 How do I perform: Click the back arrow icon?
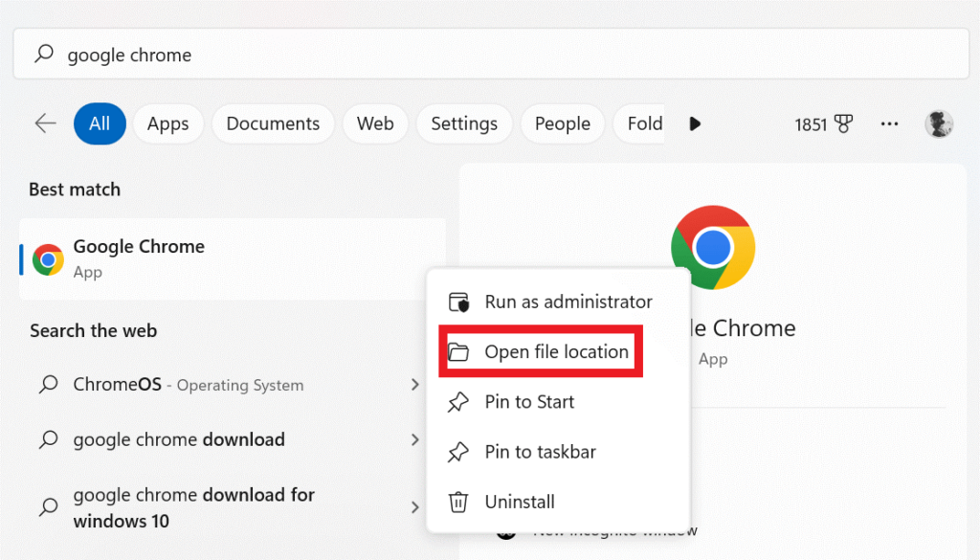pyautogui.click(x=45, y=123)
